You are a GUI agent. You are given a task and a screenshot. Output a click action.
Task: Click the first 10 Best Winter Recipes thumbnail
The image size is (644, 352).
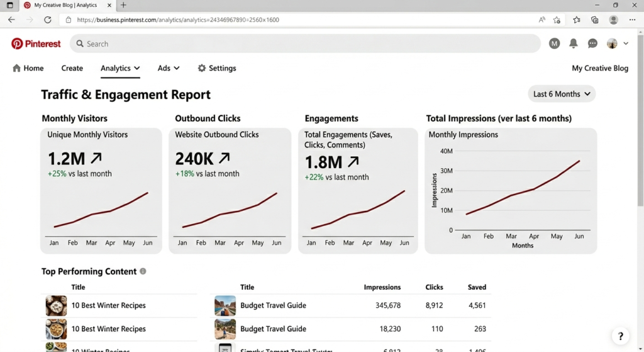pos(56,305)
